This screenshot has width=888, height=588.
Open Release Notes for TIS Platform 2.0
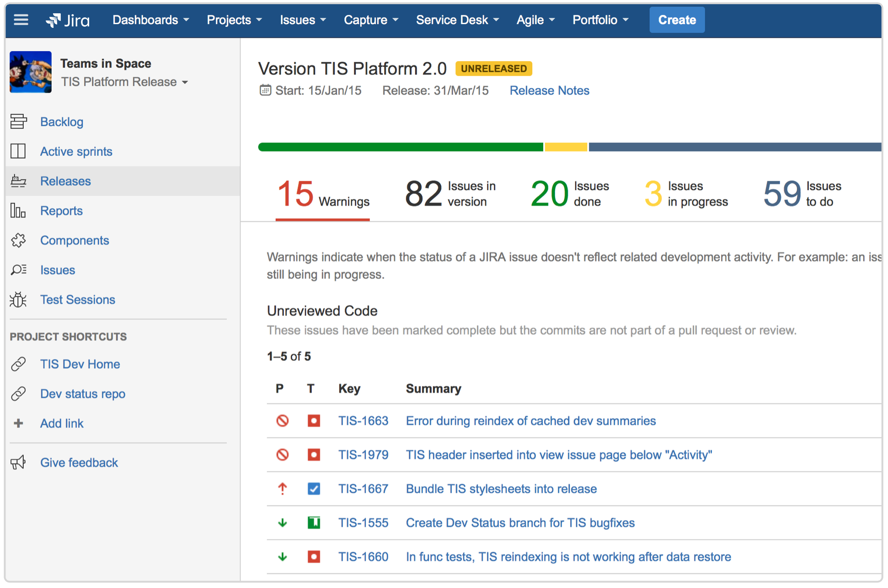coord(549,90)
